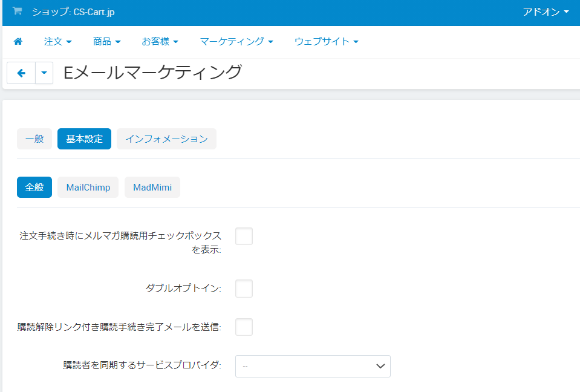Open the ウェブサイト menu
The height and width of the screenshot is (392, 580).
[x=327, y=42]
